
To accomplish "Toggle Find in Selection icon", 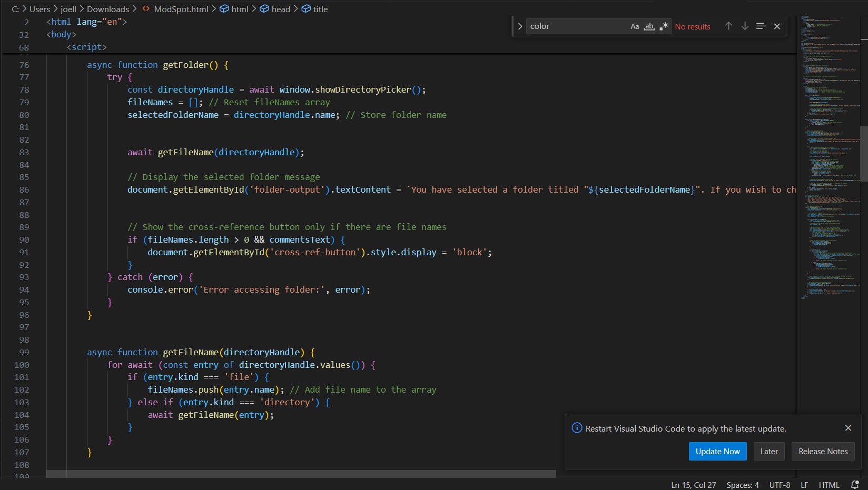I will tap(761, 26).
